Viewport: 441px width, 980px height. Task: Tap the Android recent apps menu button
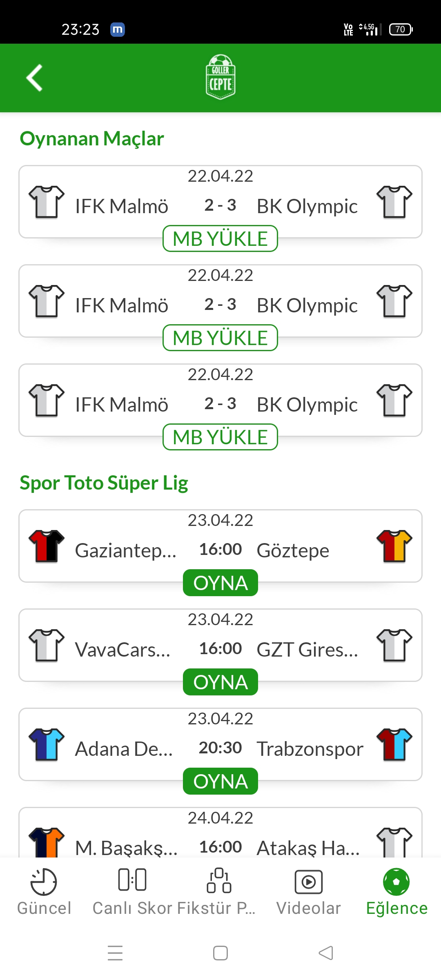click(x=115, y=953)
